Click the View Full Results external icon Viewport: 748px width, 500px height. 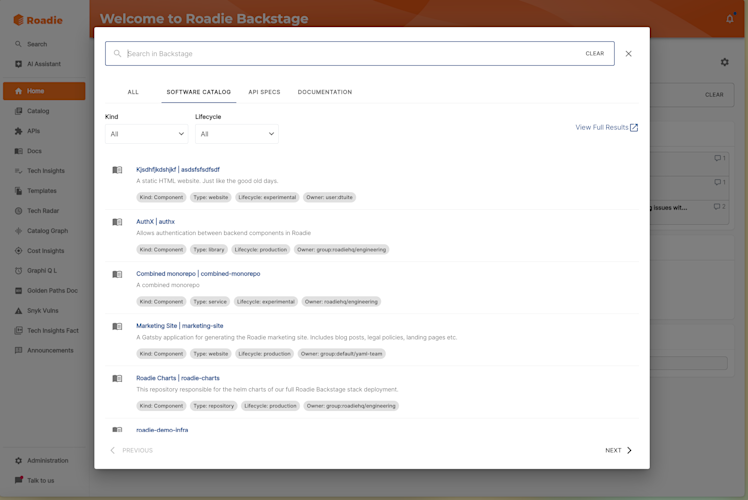click(x=634, y=127)
